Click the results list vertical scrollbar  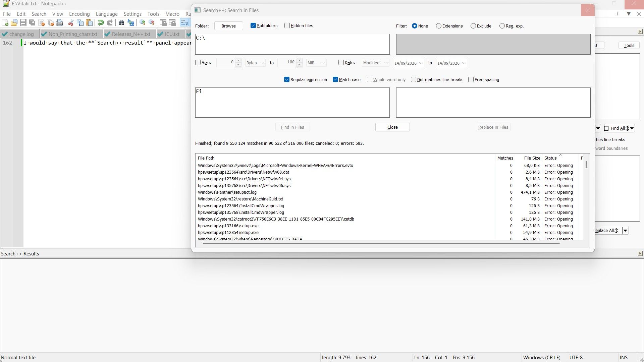(x=586, y=165)
